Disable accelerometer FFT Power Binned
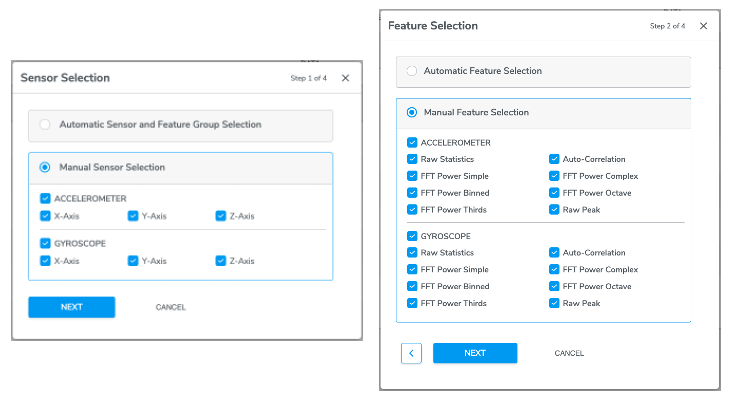This screenshot has height=400, width=730. 412,193
